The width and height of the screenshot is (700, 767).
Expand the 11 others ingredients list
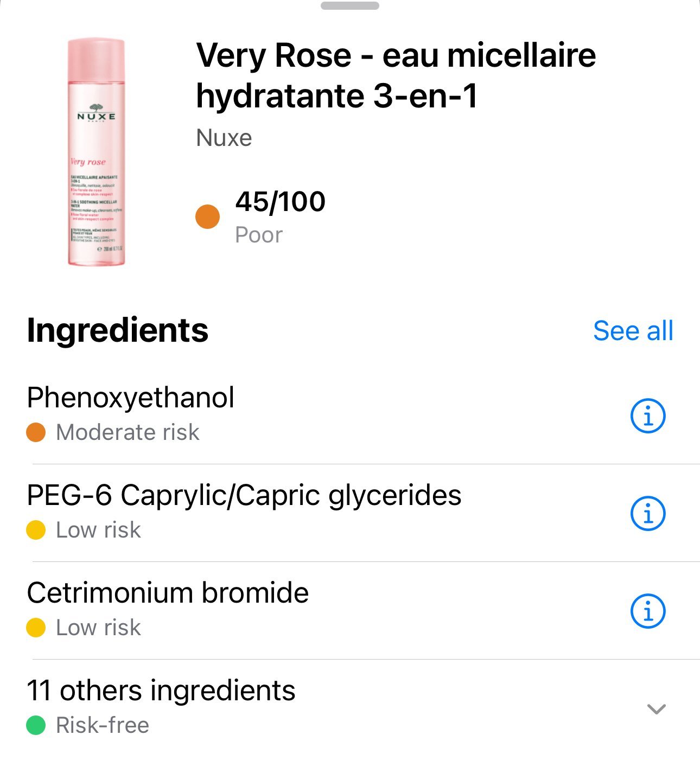click(x=657, y=709)
